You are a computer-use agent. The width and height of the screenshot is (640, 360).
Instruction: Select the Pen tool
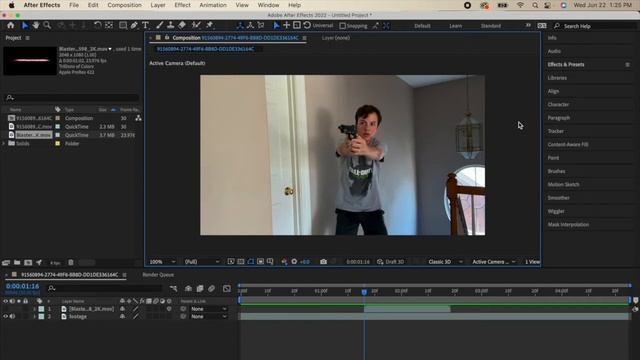(x=134, y=25)
